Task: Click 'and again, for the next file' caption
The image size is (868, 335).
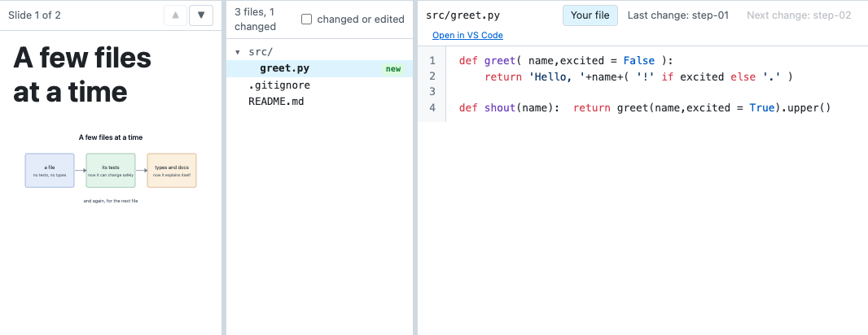Action: coord(111,201)
